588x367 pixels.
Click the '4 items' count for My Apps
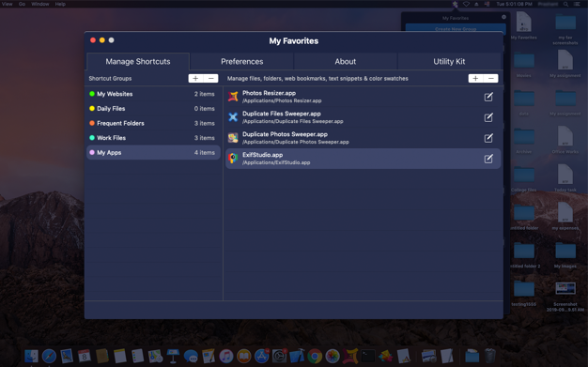click(x=205, y=153)
